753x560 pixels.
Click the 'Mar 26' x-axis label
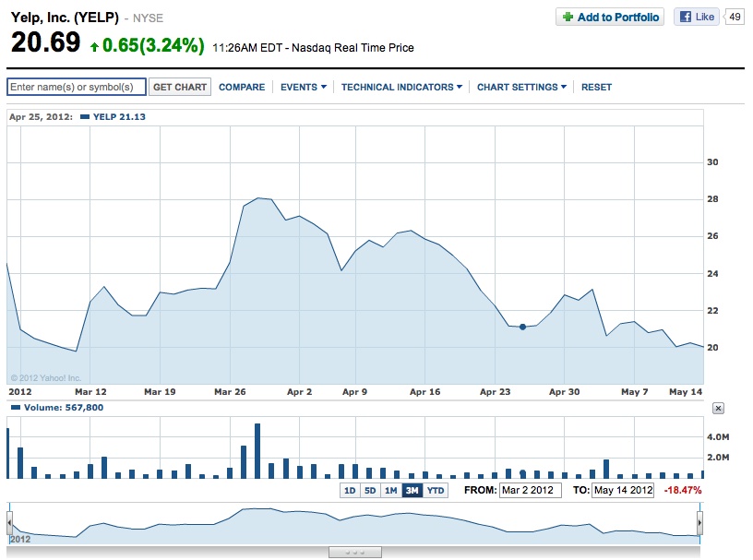pos(230,392)
